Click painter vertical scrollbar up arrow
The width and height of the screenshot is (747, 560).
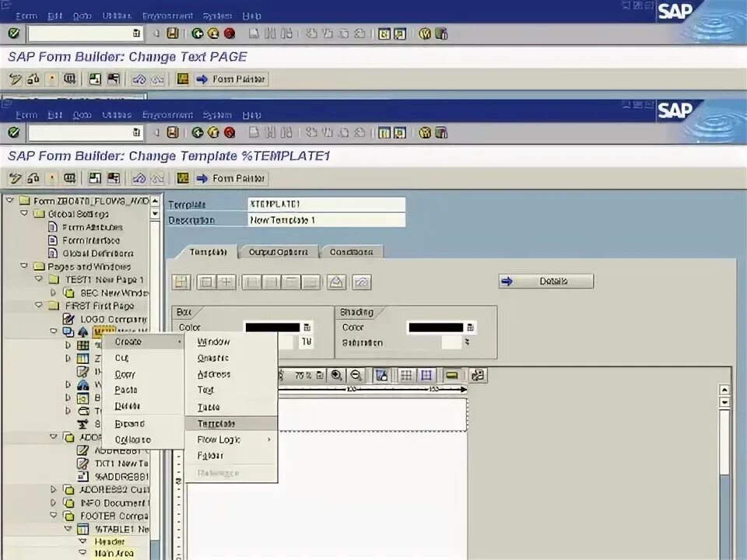pyautogui.click(x=724, y=390)
